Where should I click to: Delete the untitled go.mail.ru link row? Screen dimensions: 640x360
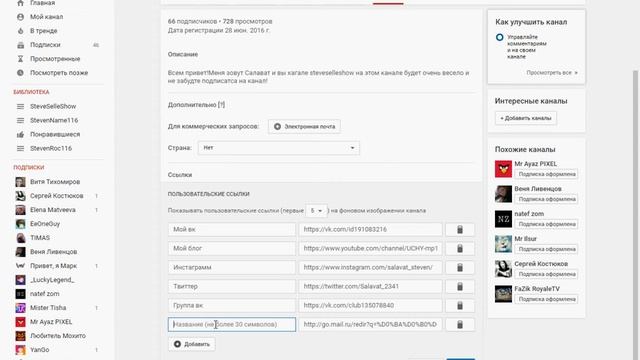coord(460,324)
